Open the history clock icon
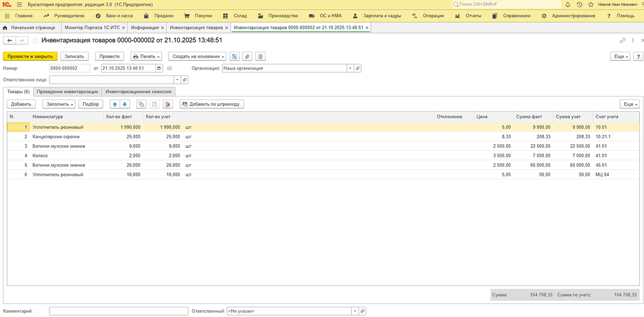The height and width of the screenshot is (317, 644). [579, 5]
